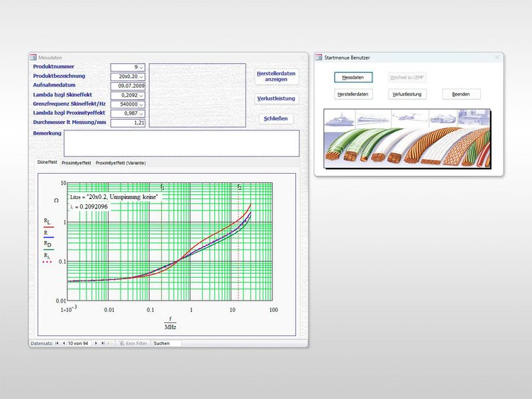Expand the Produktbezeichnung combo box
This screenshot has width=532, height=399.
(x=141, y=76)
